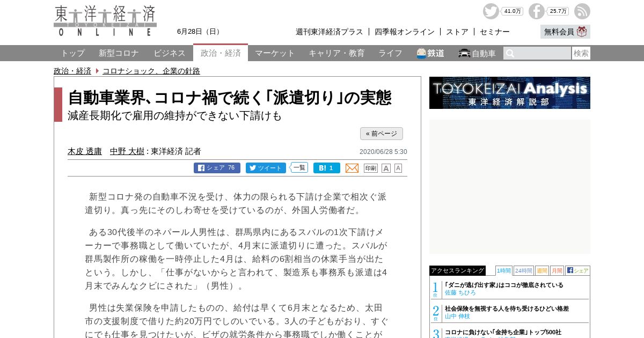Switch ranking to 月間 tab
The height and width of the screenshot is (338, 644).
pos(557,270)
